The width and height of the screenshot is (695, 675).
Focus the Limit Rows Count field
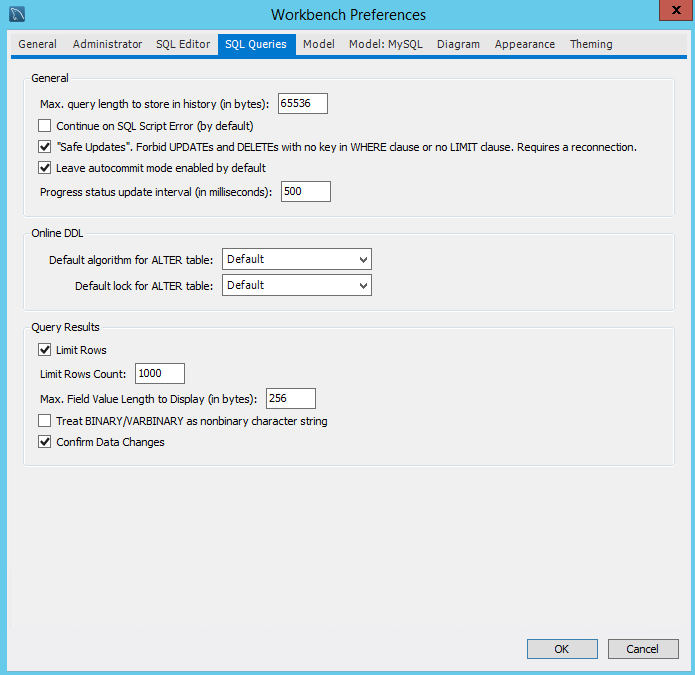[x=160, y=374]
